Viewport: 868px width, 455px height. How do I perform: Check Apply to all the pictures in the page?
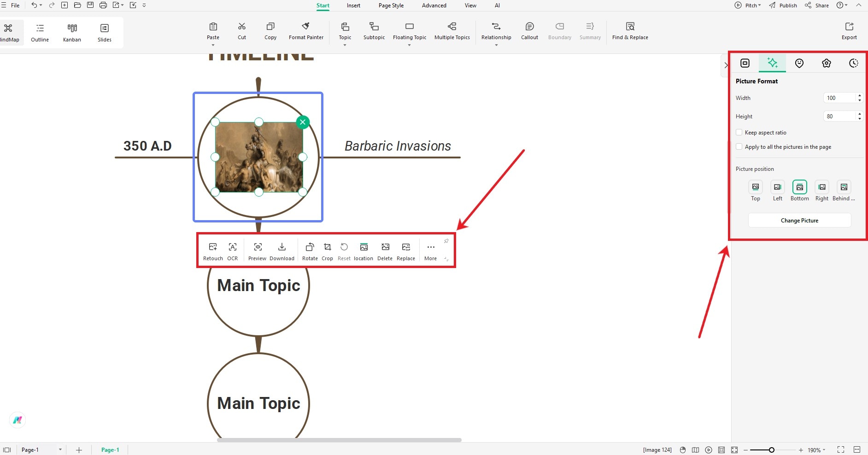coord(739,147)
